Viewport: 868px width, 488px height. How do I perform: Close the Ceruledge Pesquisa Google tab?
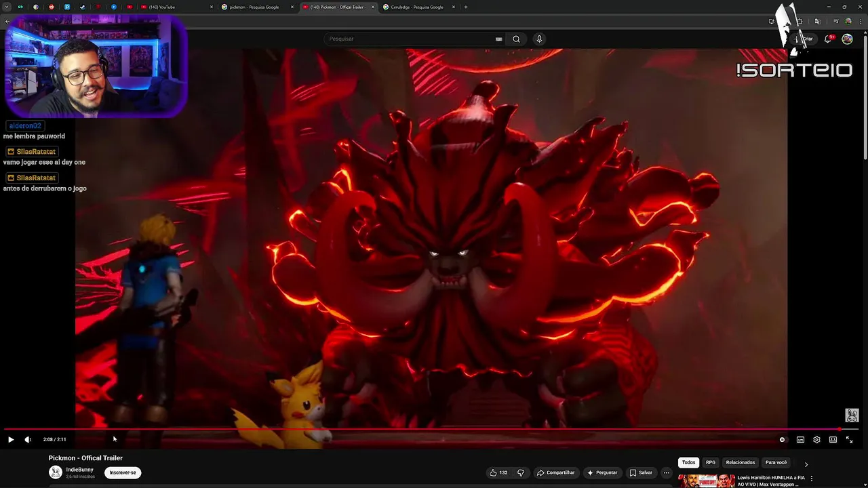coord(454,7)
